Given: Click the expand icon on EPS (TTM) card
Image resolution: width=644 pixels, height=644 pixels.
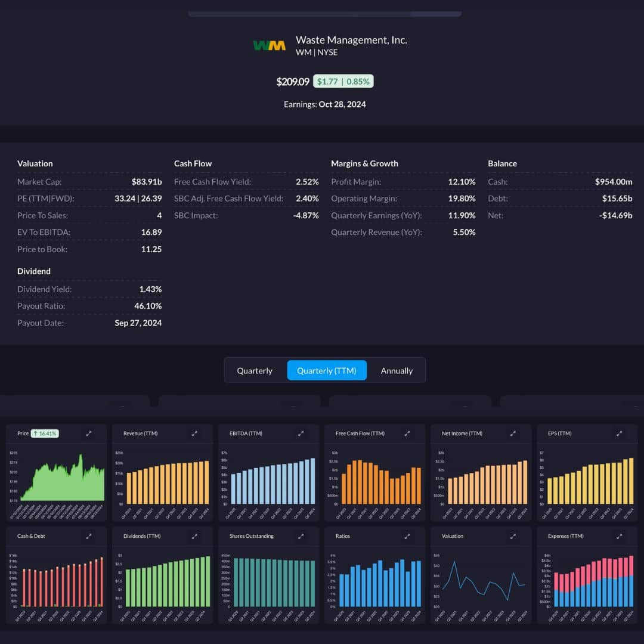Looking at the screenshot, I should click(x=620, y=434).
